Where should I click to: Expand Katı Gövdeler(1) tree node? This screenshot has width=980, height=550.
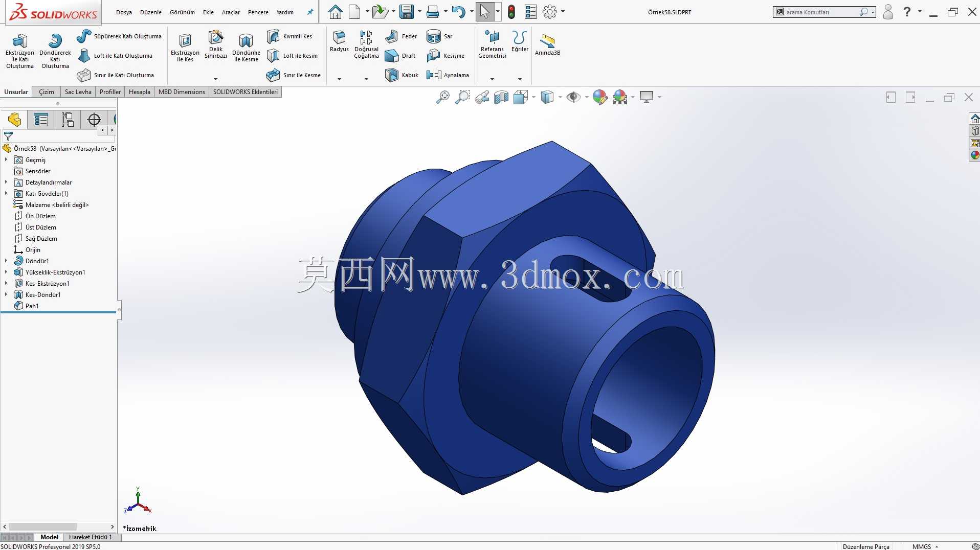pos(6,194)
